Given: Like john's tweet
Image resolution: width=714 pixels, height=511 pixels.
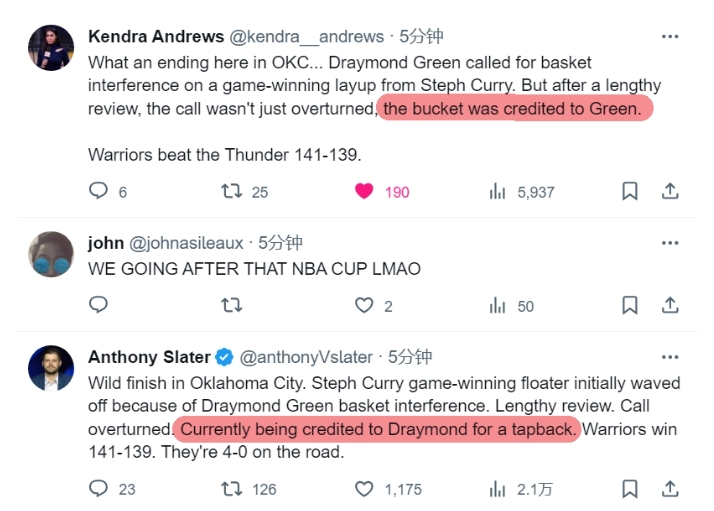Looking at the screenshot, I should pyautogui.click(x=365, y=305).
